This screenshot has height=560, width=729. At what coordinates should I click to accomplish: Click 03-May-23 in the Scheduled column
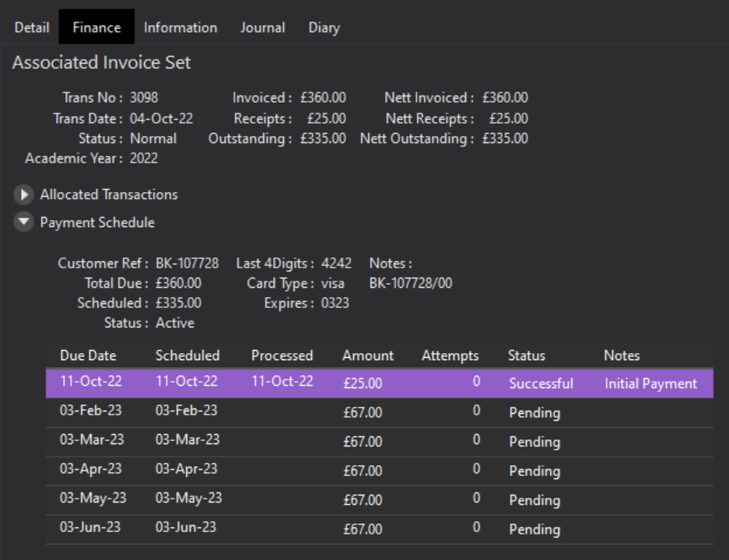point(189,499)
